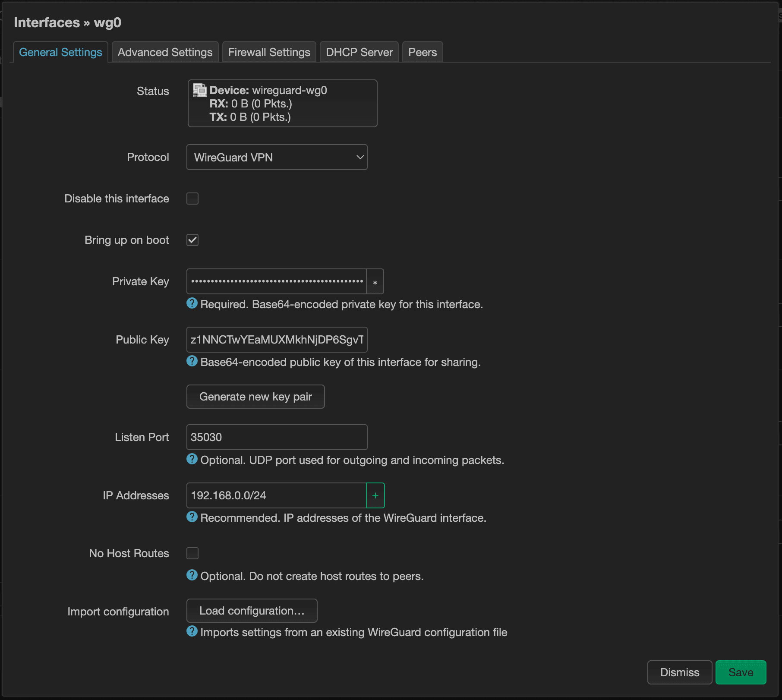Click help icon beside No Host Routes hint

192,575
